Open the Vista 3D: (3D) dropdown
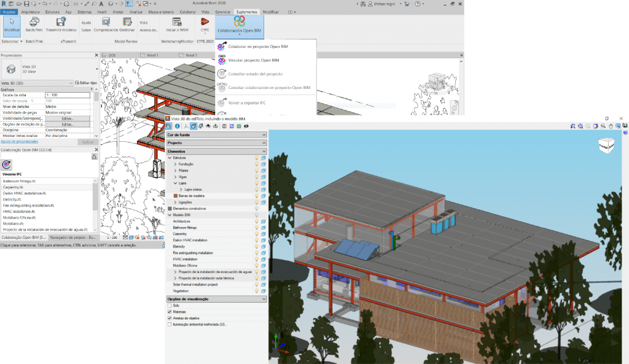The height and width of the screenshot is (364, 629). click(37, 83)
